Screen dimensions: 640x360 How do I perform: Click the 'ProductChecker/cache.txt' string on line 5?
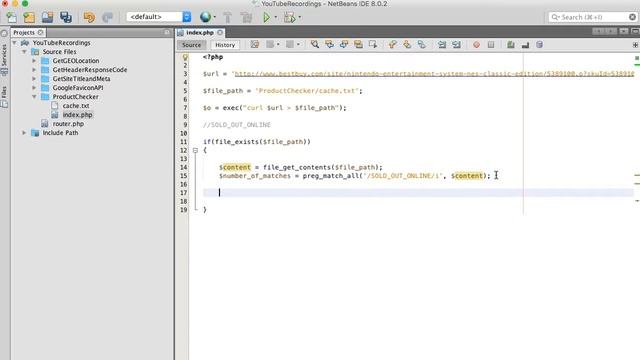pyautogui.click(x=307, y=91)
